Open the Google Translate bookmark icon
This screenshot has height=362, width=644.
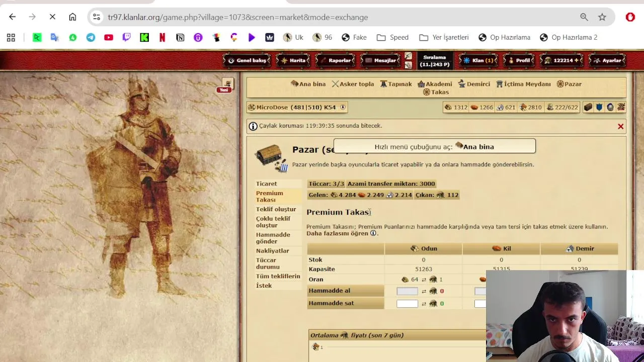[55, 37]
